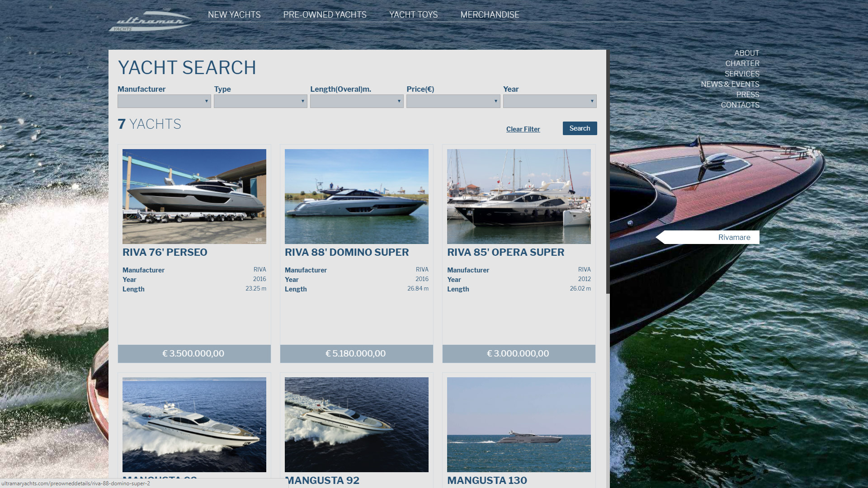This screenshot has width=868, height=488.
Task: Click the yacht list scrollbar
Action: (608, 172)
